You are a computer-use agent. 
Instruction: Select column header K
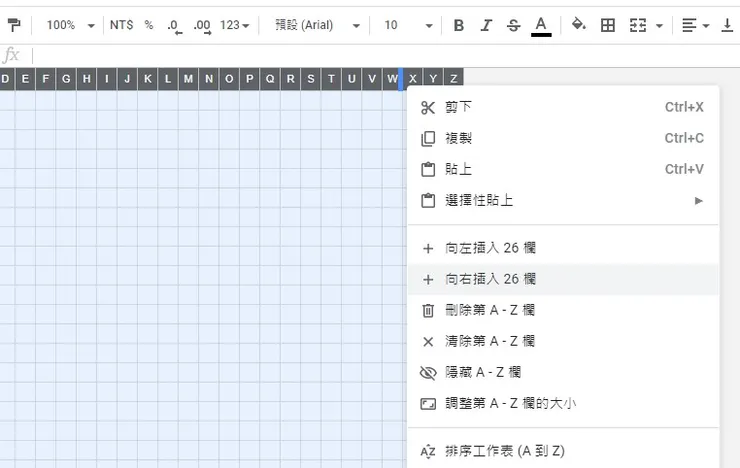(148, 79)
